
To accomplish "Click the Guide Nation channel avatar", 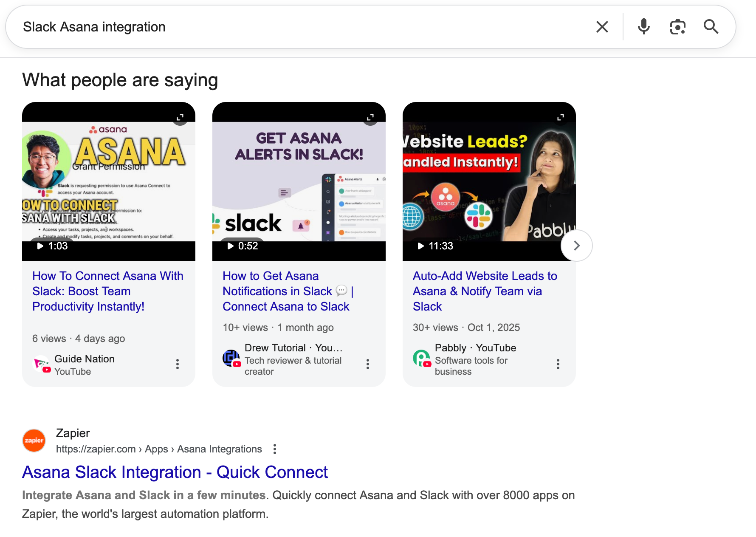I will [42, 364].
